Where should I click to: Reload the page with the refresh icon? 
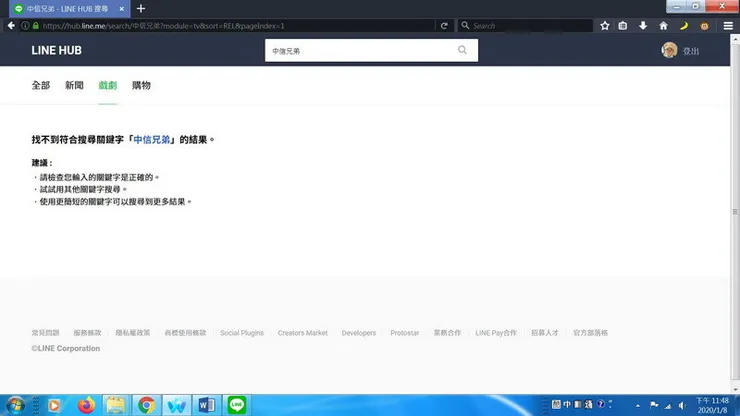[444, 26]
